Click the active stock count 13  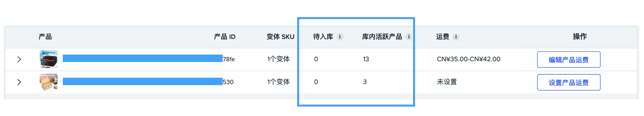point(366,59)
